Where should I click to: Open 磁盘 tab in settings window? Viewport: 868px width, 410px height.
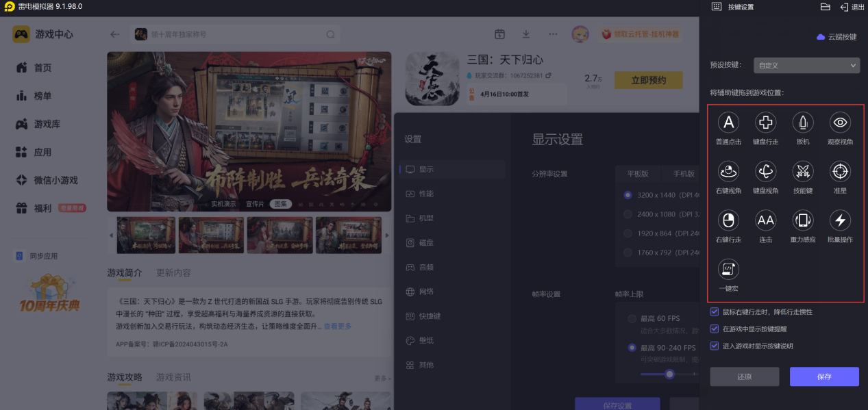(x=452, y=242)
